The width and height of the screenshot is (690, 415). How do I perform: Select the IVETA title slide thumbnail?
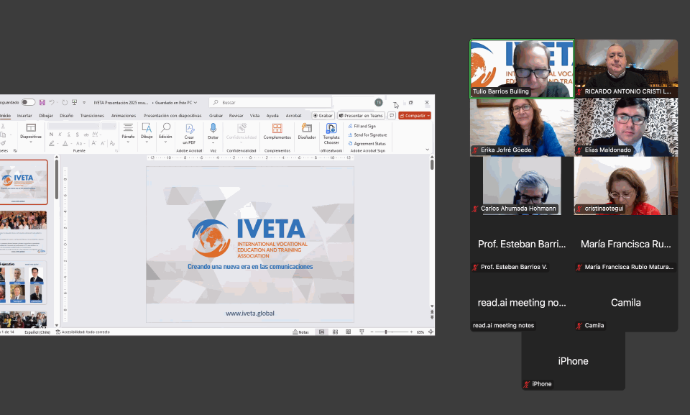[x=24, y=182]
